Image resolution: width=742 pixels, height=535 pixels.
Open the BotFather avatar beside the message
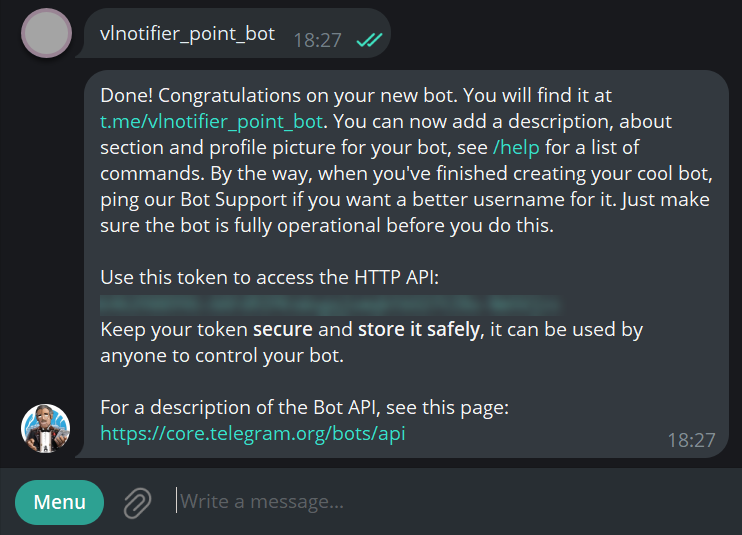46,429
